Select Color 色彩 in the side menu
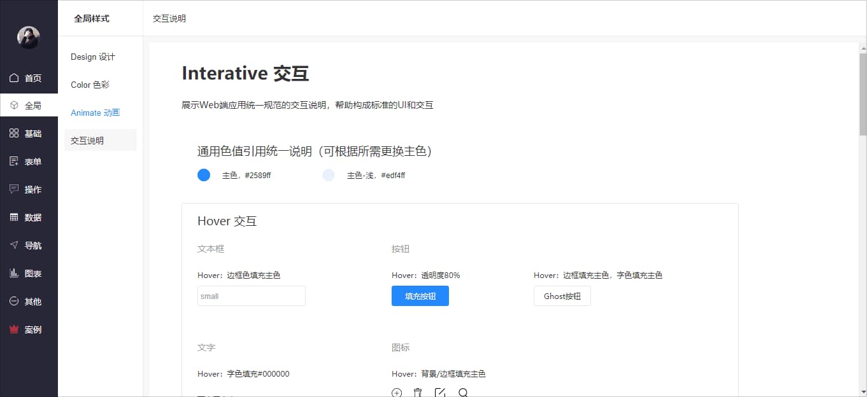Image resolution: width=868 pixels, height=397 pixels. [x=90, y=85]
